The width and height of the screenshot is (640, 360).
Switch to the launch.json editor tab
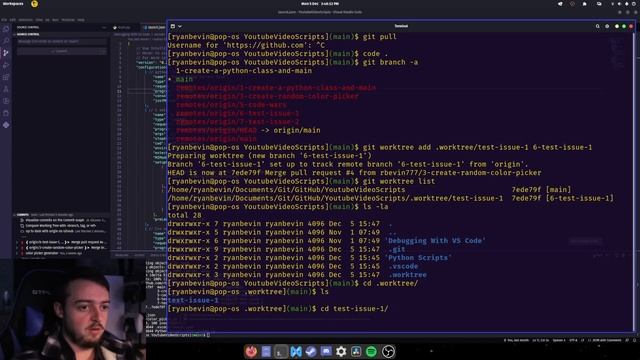pos(155,27)
